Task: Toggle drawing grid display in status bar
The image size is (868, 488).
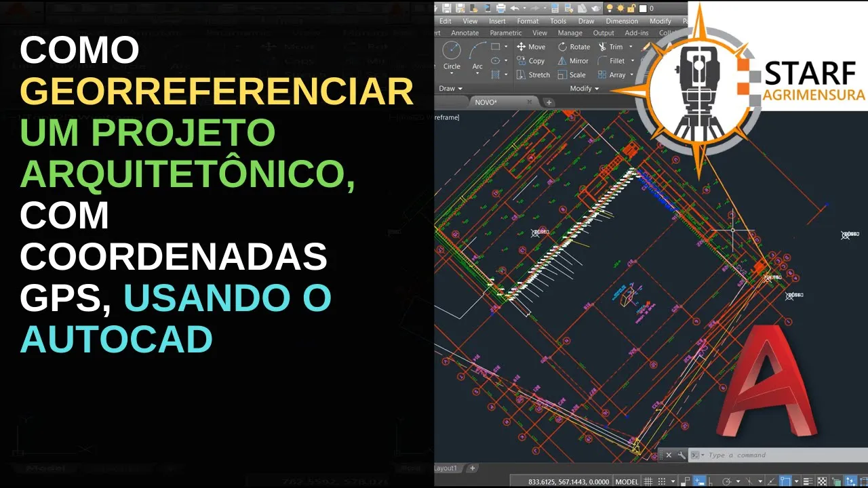Action: (x=648, y=481)
